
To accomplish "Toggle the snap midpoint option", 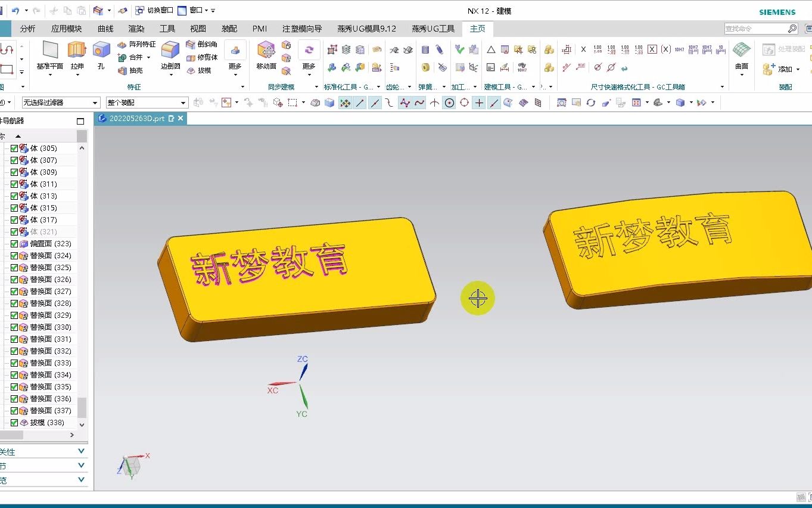I will (375, 103).
